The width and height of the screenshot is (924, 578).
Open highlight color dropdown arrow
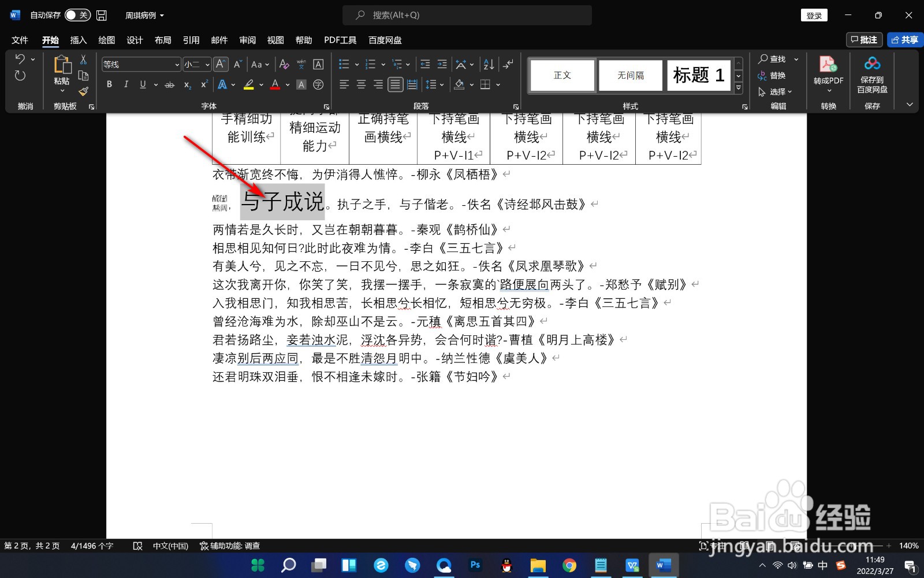point(261,84)
